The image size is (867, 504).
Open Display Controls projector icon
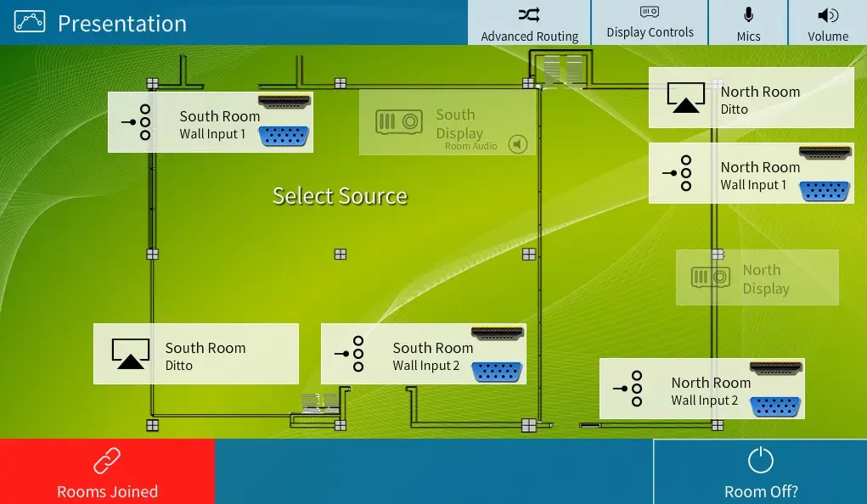pos(650,12)
